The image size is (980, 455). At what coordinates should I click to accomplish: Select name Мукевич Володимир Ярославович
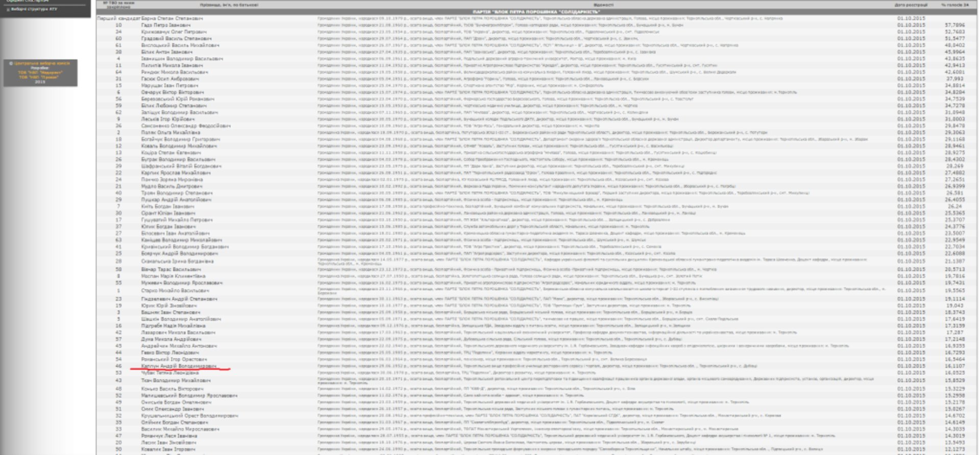pos(182,282)
